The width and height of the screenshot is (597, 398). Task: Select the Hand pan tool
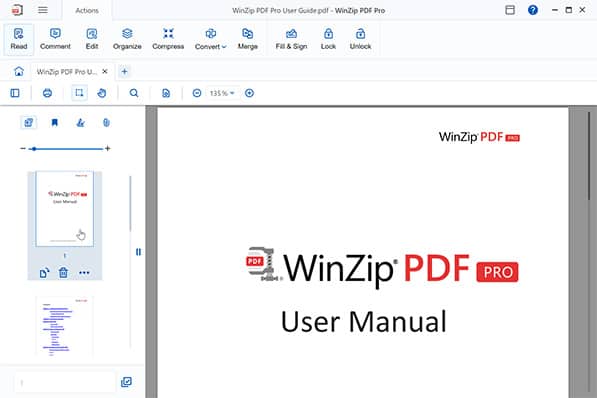(102, 93)
